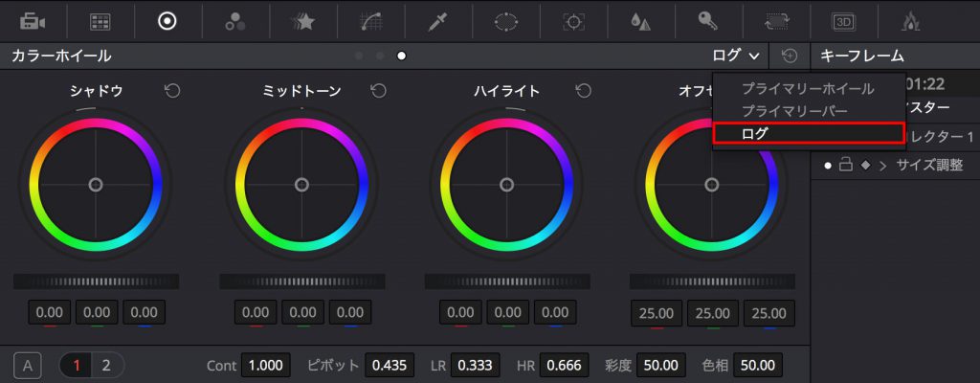Click the シャドウ red value field
Viewport: 980px width, 383px height.
50,312
